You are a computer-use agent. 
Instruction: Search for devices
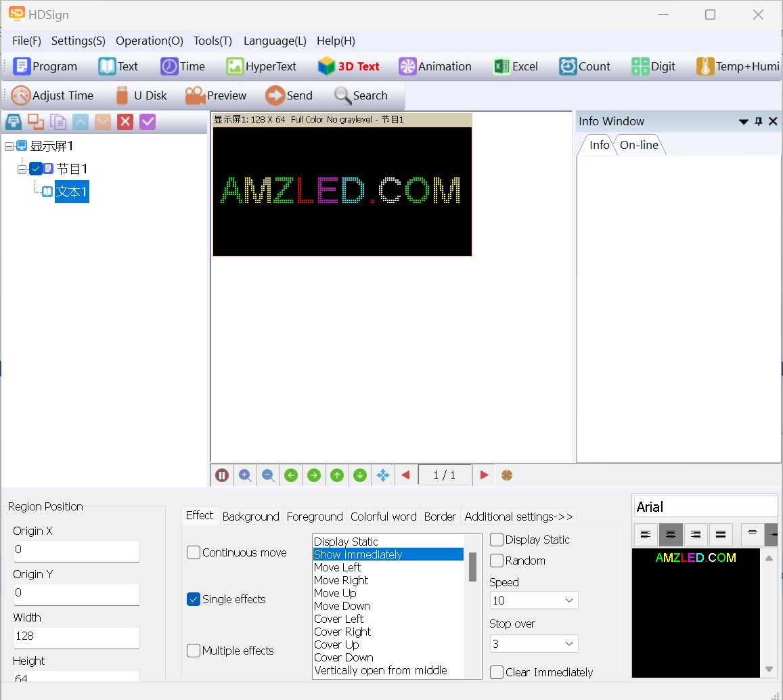(361, 95)
